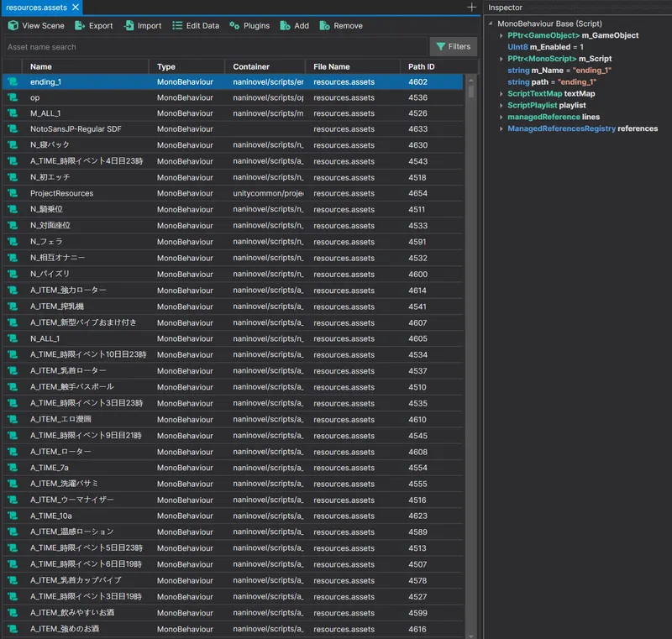The width and height of the screenshot is (672, 639).
Task: Collapse the MonoBehaviour Base (Script) root
Action: (491, 24)
